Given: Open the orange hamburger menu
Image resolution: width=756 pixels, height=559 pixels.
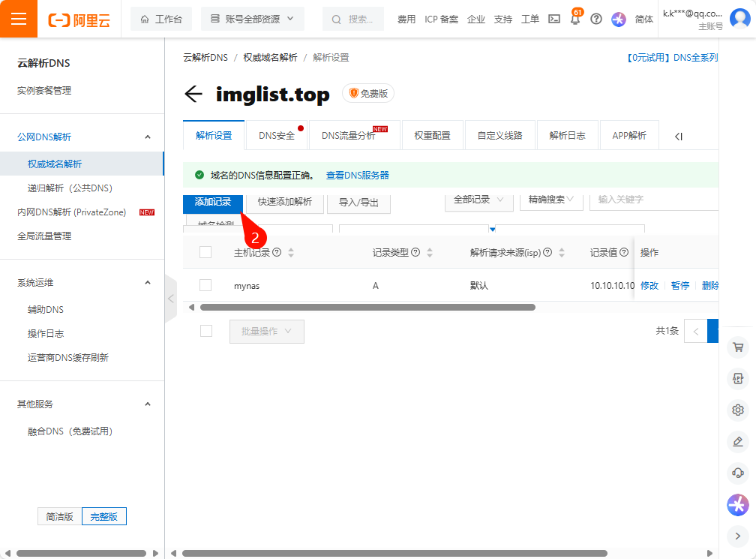Looking at the screenshot, I should coord(18,19).
